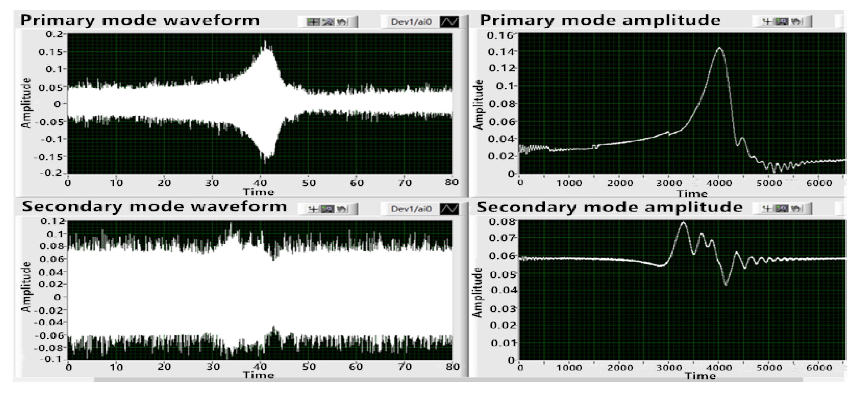This screenshot has height=395, width=868.
Task: Edit Y-axis maximum 0.08 on Secondary amplitude
Action: tap(502, 222)
